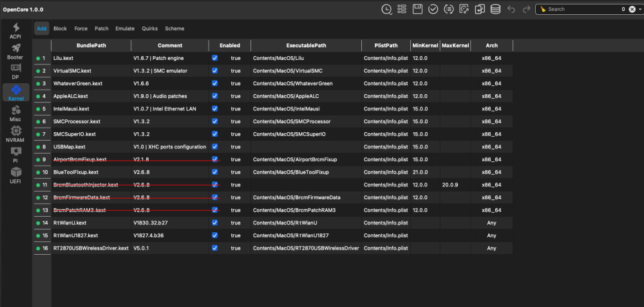Open the database stack icon
This screenshot has width=644, height=307.
pyautogui.click(x=495, y=9)
